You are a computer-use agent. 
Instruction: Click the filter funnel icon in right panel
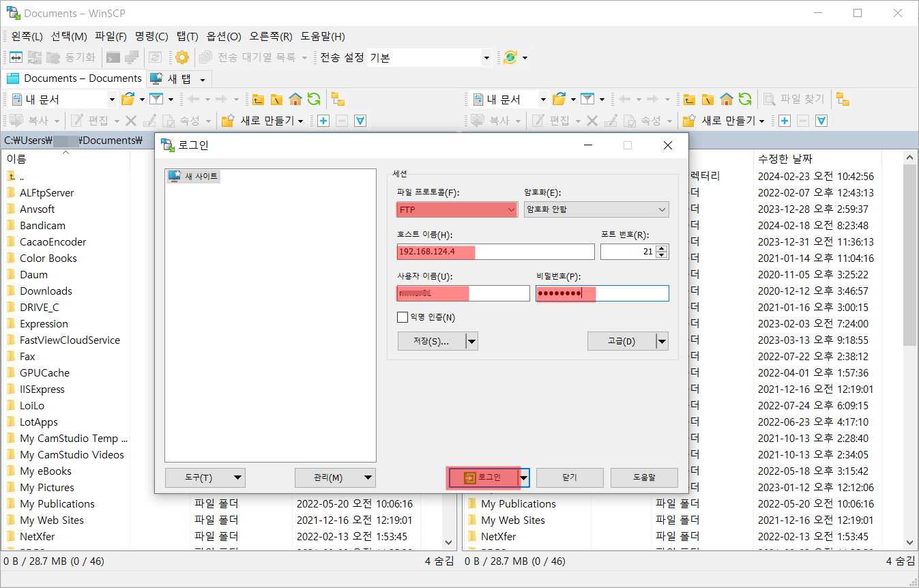point(587,100)
